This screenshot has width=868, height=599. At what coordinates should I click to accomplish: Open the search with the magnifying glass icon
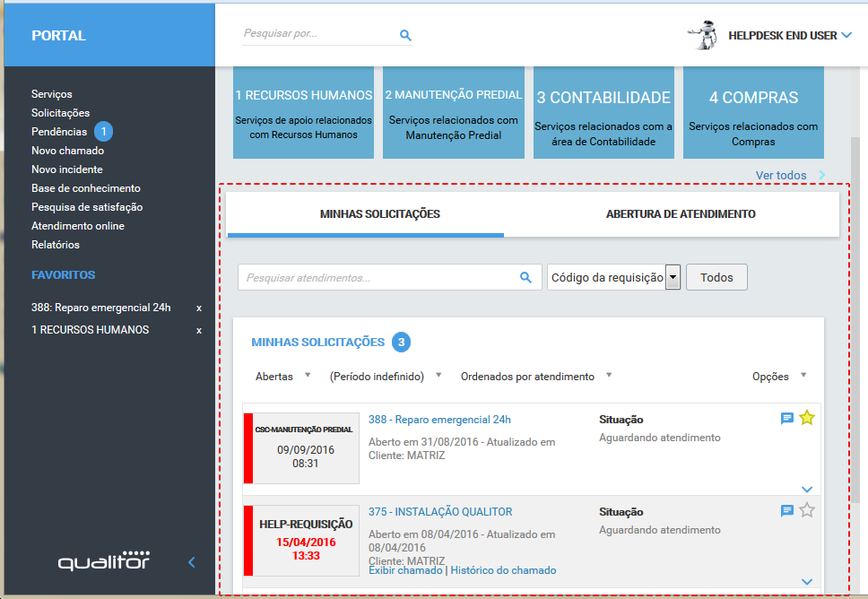[x=405, y=35]
